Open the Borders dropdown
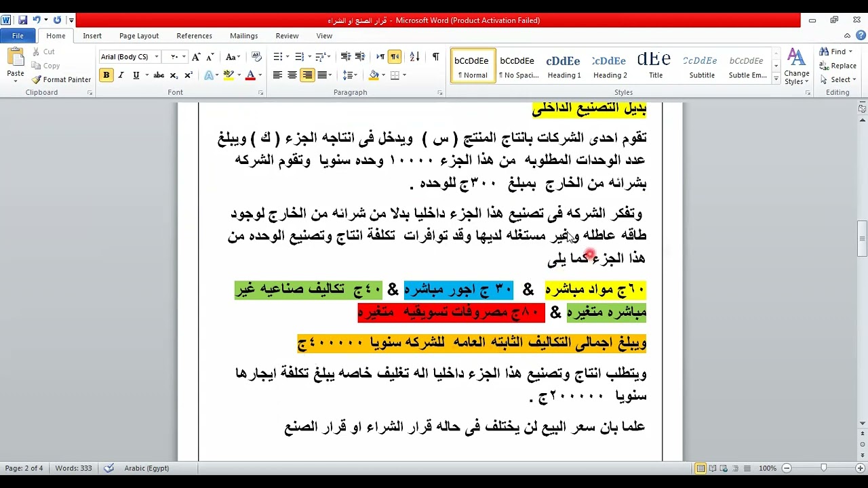Screen dimensions: 868x488 [405, 75]
